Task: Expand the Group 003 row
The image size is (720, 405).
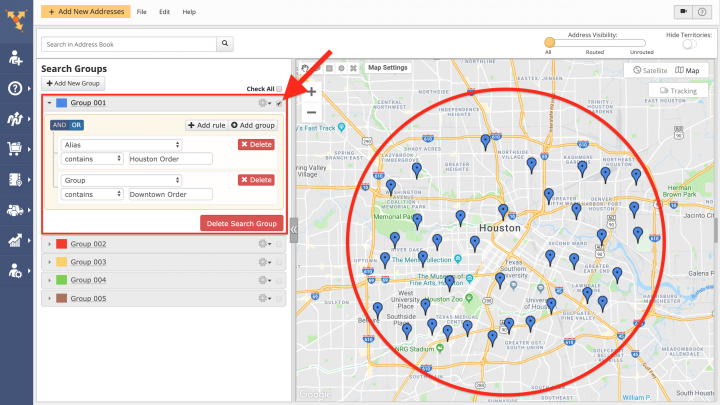Action: coord(50,262)
